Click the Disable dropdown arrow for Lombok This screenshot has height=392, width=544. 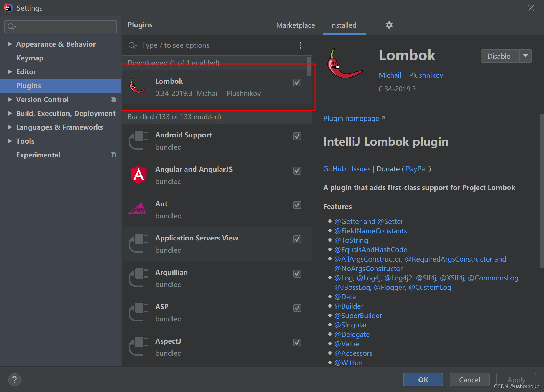pyautogui.click(x=525, y=56)
